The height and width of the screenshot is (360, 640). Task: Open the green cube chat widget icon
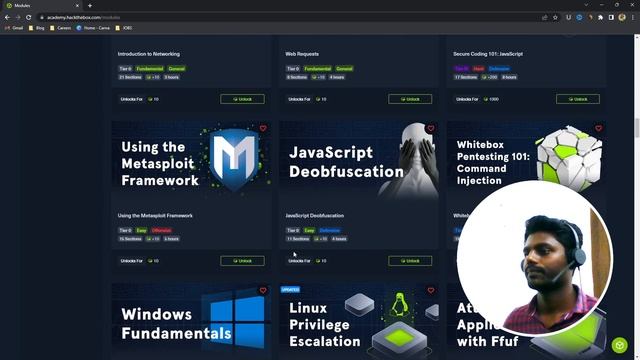(x=620, y=345)
